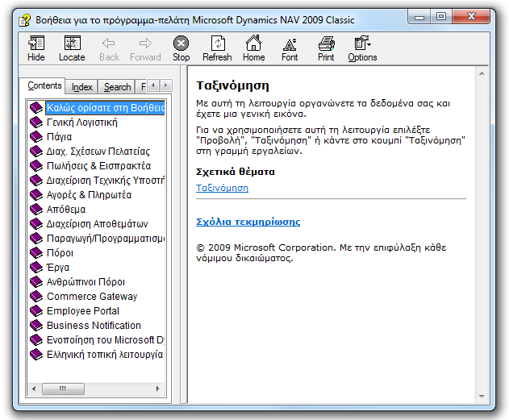The height and width of the screenshot is (420, 509).
Task: Click the book icon beside Business Notification
Action: pos(36,326)
